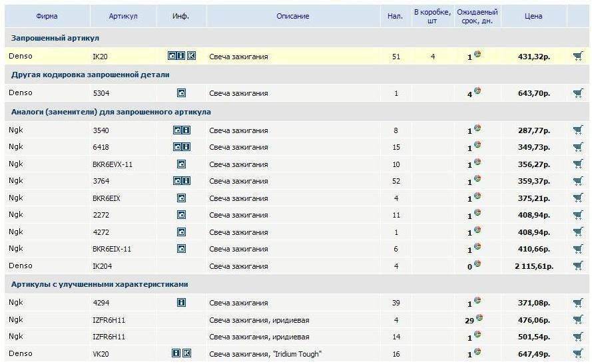Viewport: 592px width, 364px height.
Task: Click the 'Цена' column header
Action: point(533,17)
